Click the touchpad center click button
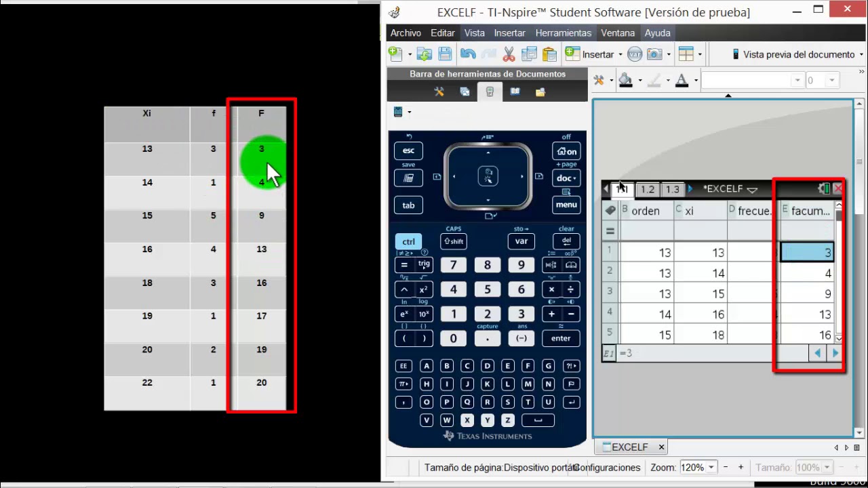 (488, 176)
